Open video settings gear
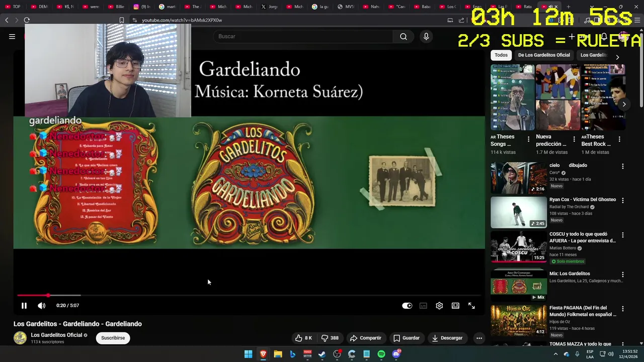Image resolution: width=644 pixels, height=362 pixels. click(x=439, y=306)
